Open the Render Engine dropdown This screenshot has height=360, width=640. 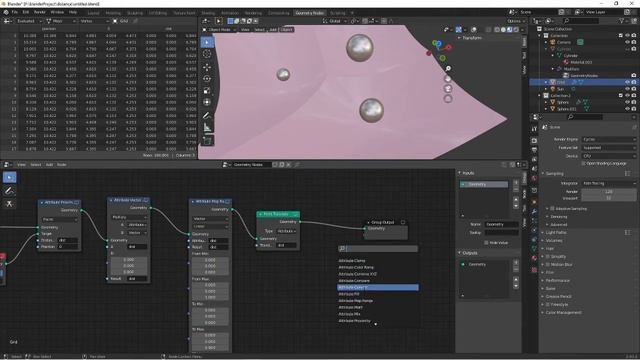pos(609,139)
